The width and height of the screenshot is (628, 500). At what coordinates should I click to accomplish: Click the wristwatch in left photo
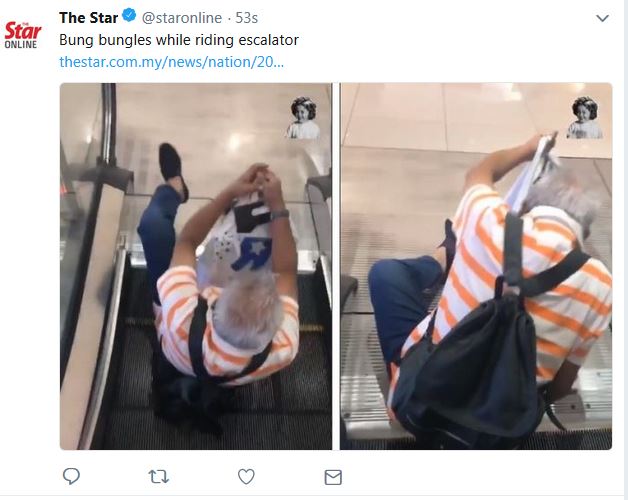[x=279, y=214]
